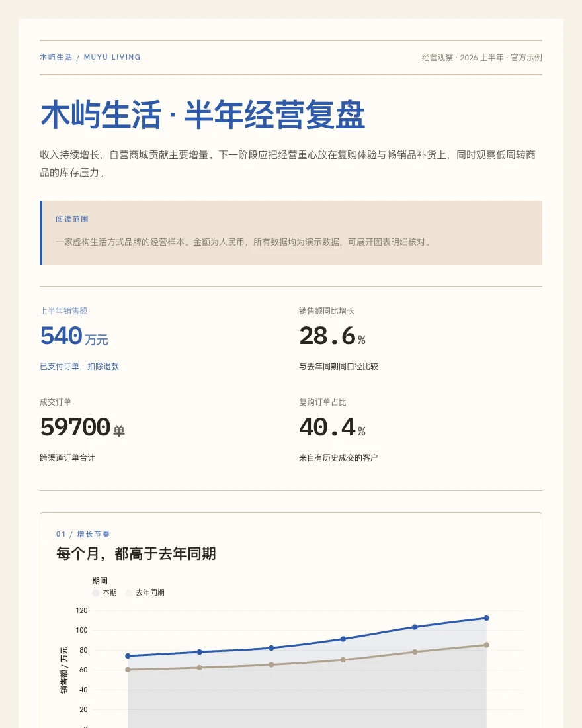Image resolution: width=582 pixels, height=728 pixels.
Task: Click the 28.6% growth value
Action: click(332, 336)
